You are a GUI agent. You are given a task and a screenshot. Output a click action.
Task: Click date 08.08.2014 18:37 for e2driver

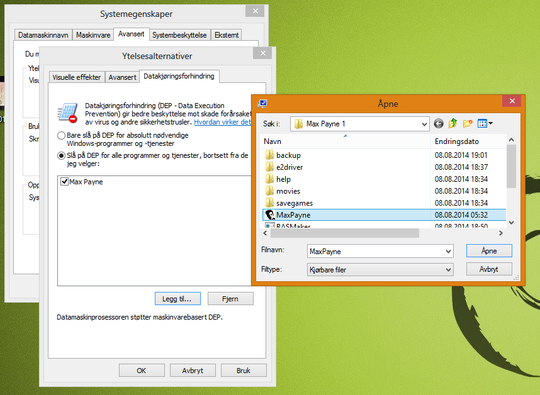(x=461, y=167)
